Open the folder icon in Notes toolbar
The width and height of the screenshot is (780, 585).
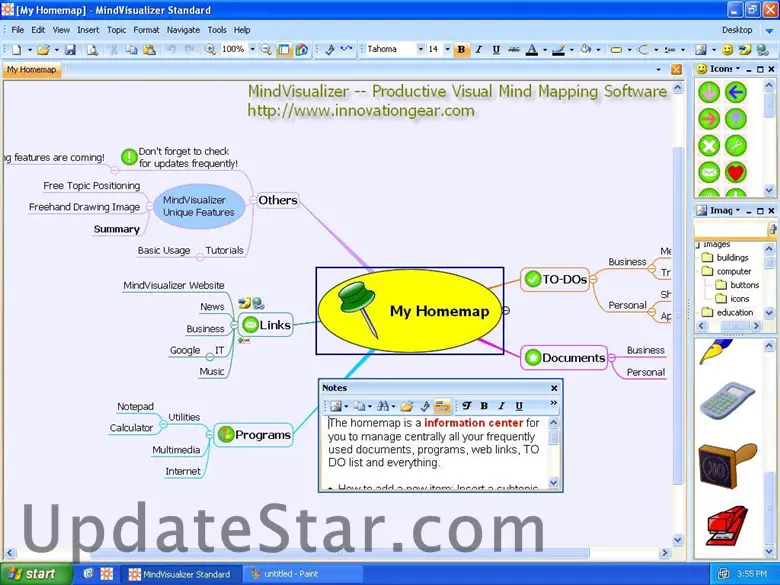(407, 406)
